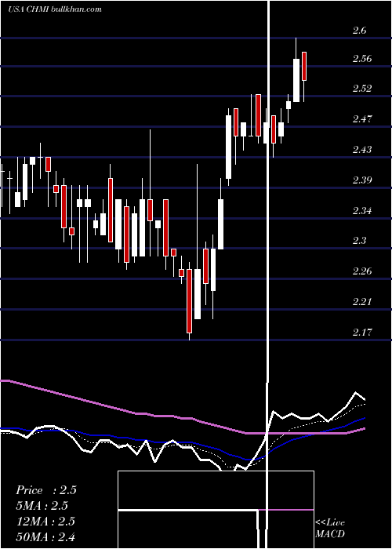Image resolution: width=392 pixels, height=549 pixels.
Task: Click the 'Price : 2.5' readout
Action: tap(46, 490)
